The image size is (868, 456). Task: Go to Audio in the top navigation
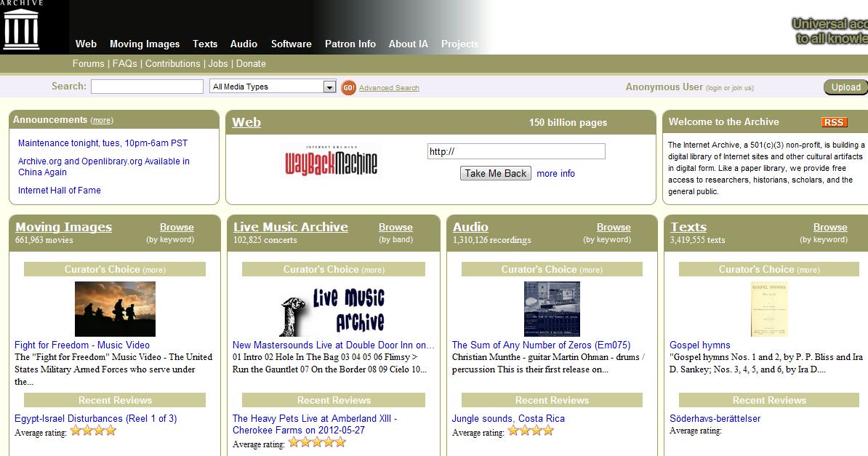point(244,44)
